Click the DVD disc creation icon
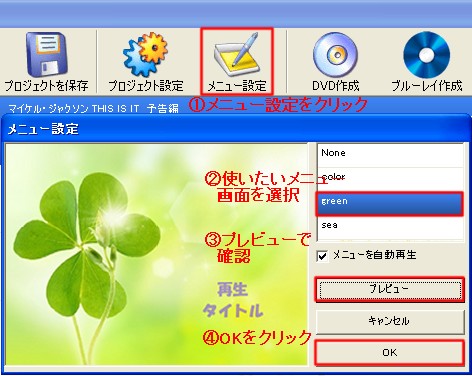This screenshot has height=376, width=472. [335, 54]
